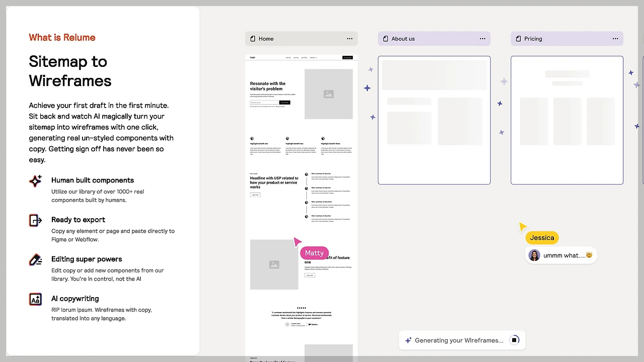This screenshot has width=644, height=362.
Task: Click the "Generating your Wireframes..." status text
Action: click(x=459, y=340)
